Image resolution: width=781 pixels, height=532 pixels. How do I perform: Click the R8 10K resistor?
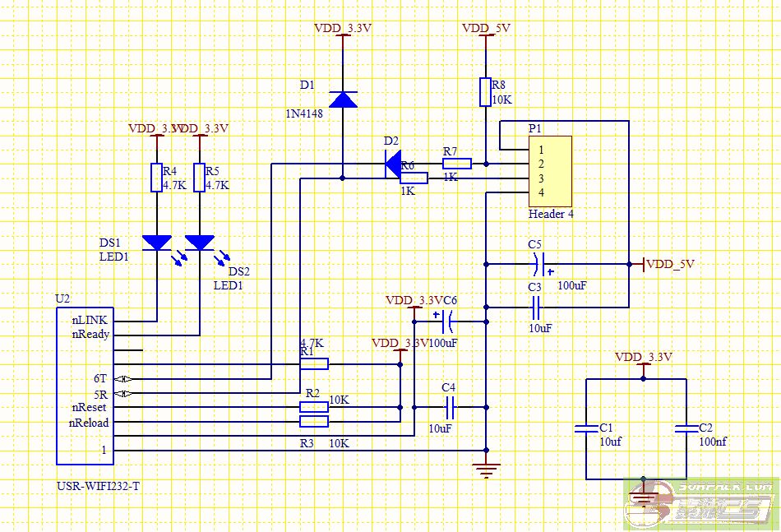485,92
